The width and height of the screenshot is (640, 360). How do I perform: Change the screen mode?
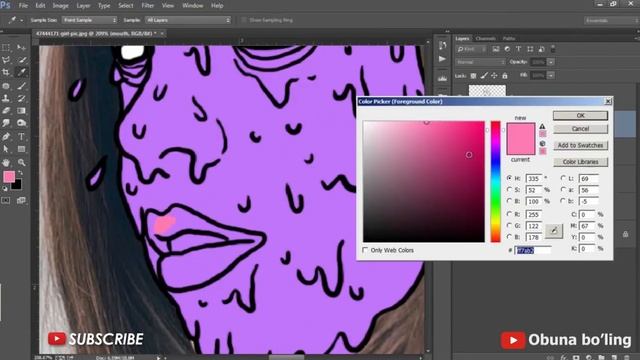click(22, 200)
